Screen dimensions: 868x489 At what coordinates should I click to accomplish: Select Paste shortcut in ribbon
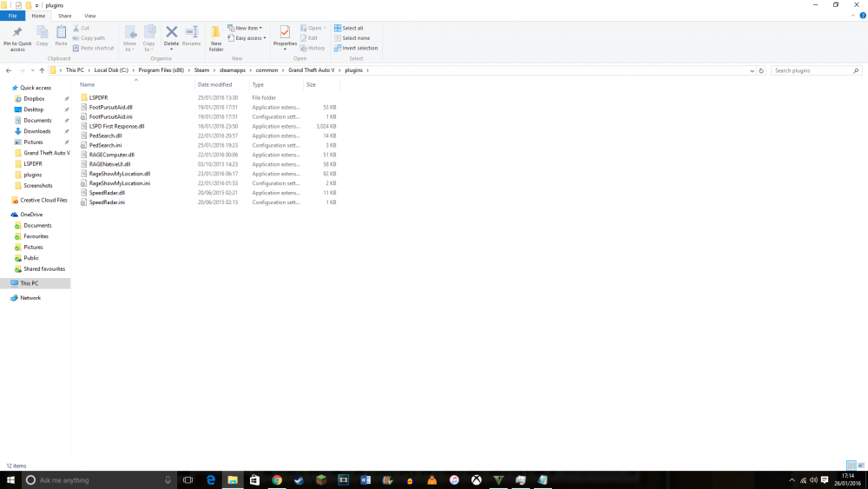[93, 48]
